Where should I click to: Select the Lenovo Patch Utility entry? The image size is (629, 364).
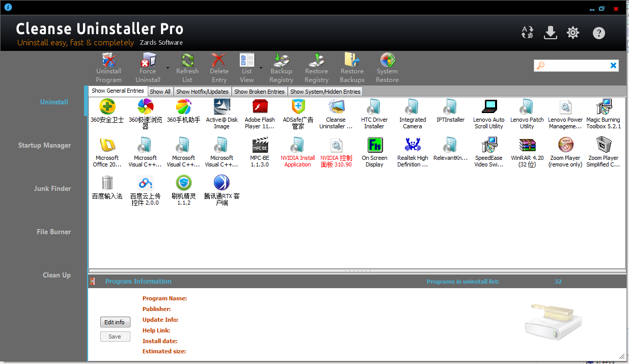click(x=527, y=114)
